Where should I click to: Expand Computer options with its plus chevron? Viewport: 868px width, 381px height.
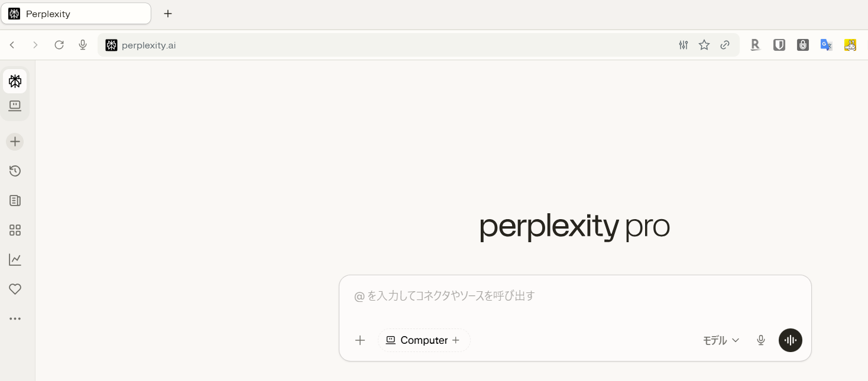455,340
